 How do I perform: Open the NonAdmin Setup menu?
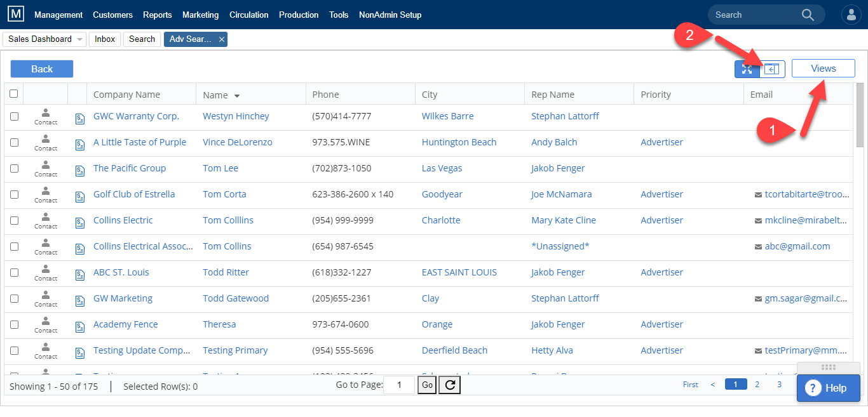click(x=390, y=15)
